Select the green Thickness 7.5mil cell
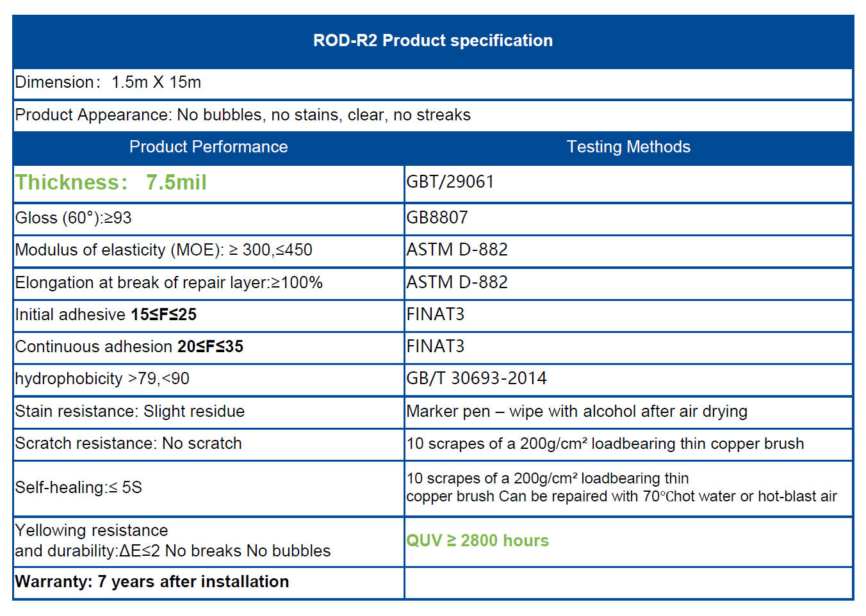 point(111,182)
